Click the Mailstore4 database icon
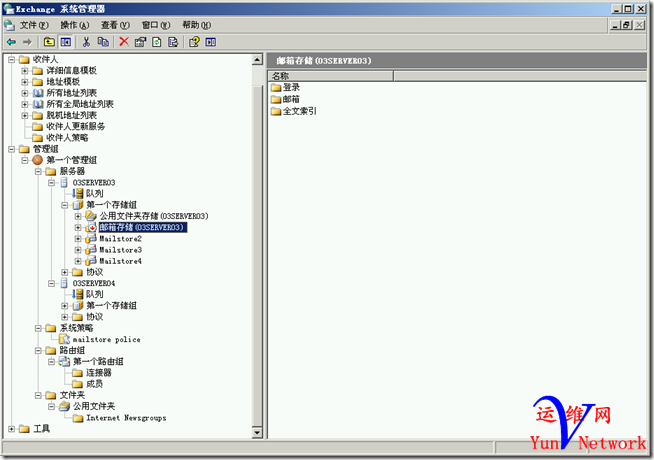The width and height of the screenshot is (654, 460). (91, 261)
